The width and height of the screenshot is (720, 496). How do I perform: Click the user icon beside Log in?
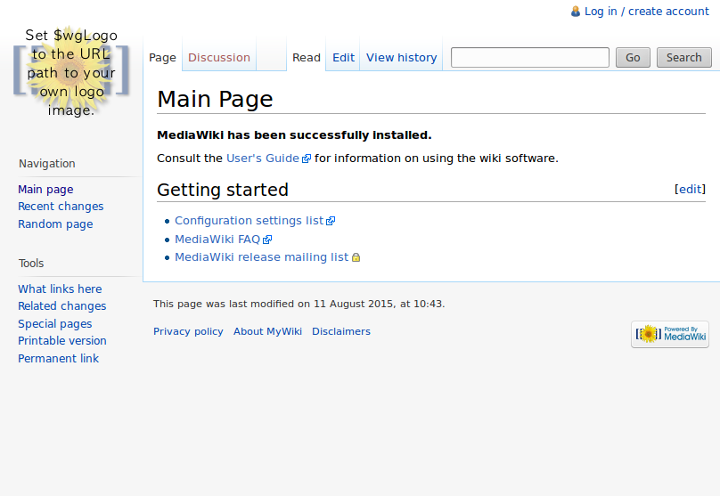(x=575, y=11)
